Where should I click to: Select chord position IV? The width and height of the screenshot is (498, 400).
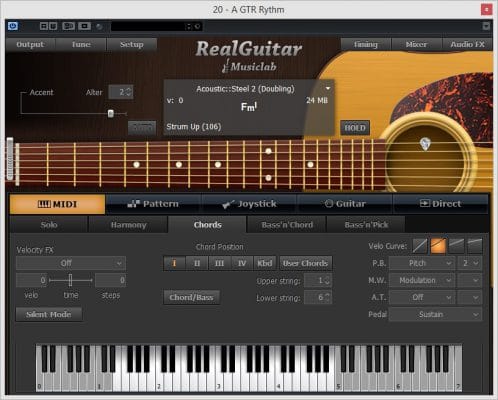tap(242, 263)
